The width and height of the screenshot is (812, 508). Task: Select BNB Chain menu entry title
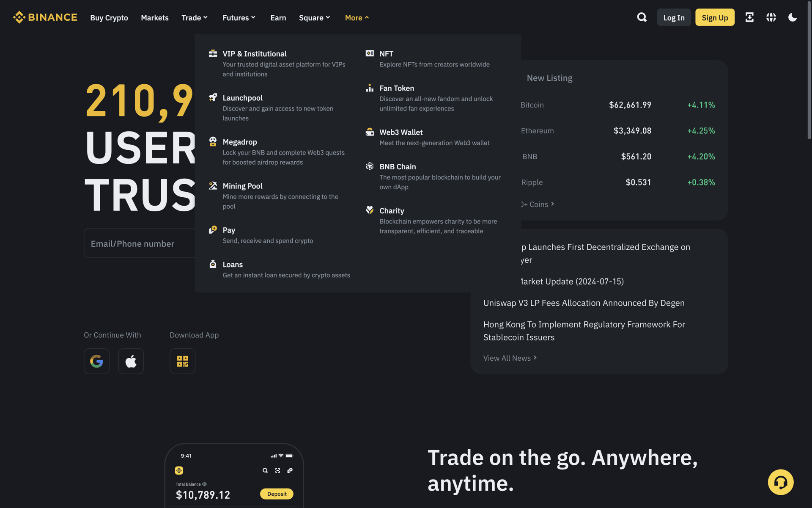[x=398, y=166]
